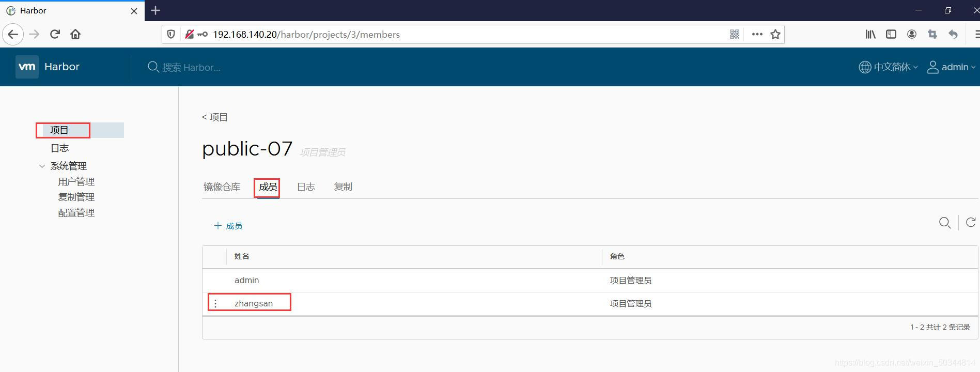Open the tracking protection shield icon

tap(171, 35)
